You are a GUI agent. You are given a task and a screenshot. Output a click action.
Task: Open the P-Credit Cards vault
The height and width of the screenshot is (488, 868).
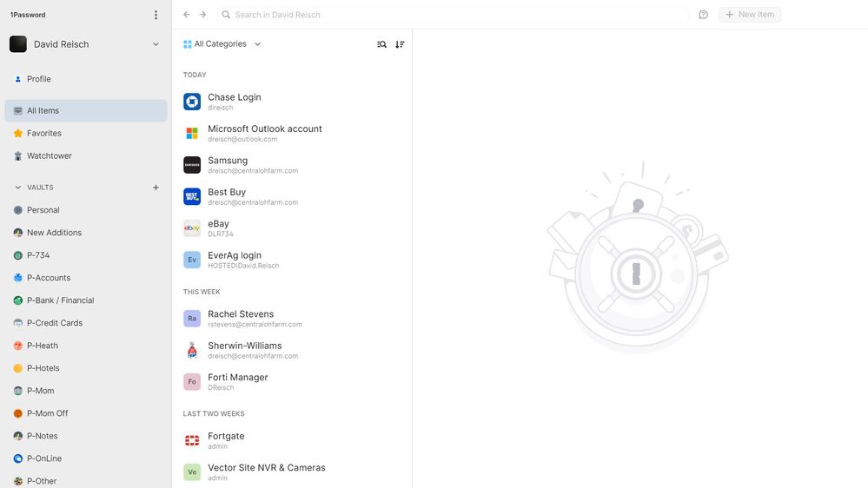pyautogui.click(x=86, y=323)
